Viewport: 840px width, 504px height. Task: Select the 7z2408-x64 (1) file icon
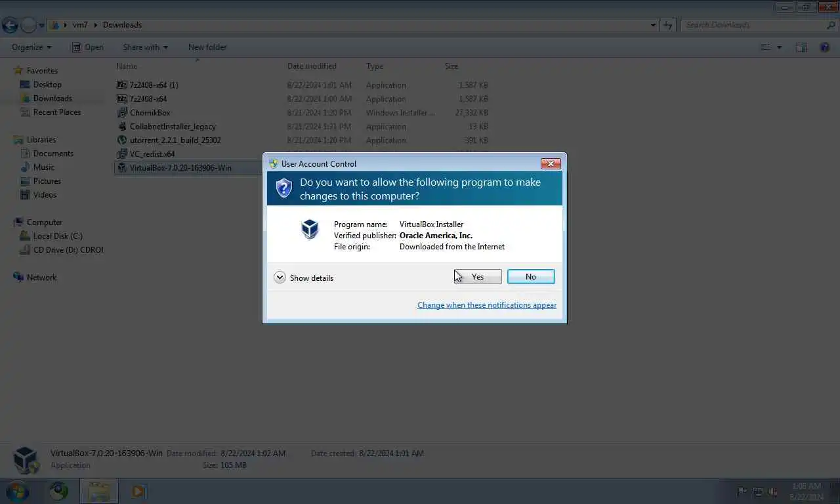[122, 85]
